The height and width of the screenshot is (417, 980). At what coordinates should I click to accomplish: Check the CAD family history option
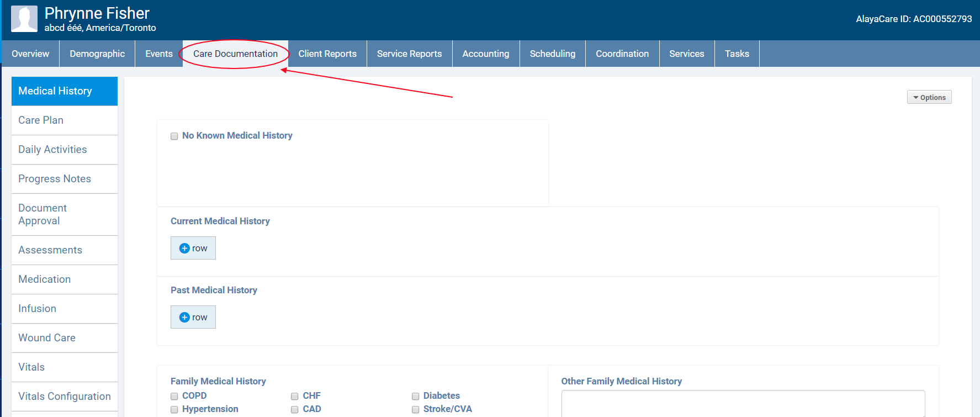pos(295,410)
